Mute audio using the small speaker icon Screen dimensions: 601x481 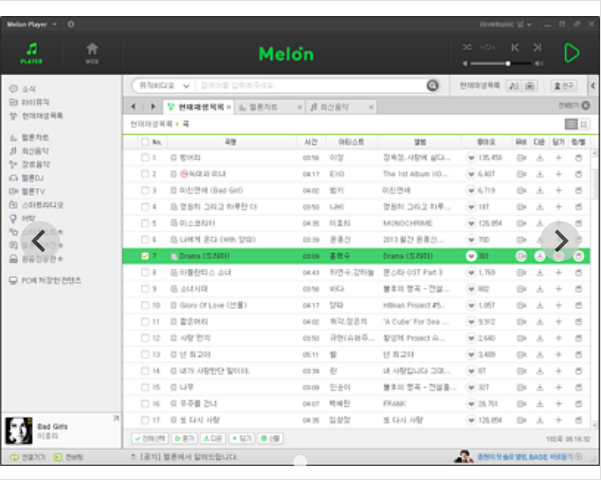[465, 63]
